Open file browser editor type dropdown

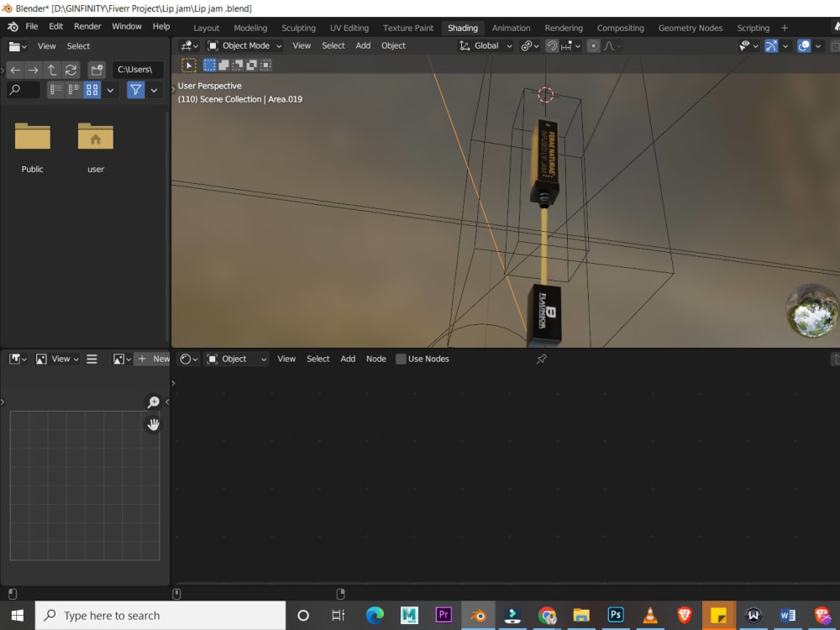(18, 46)
